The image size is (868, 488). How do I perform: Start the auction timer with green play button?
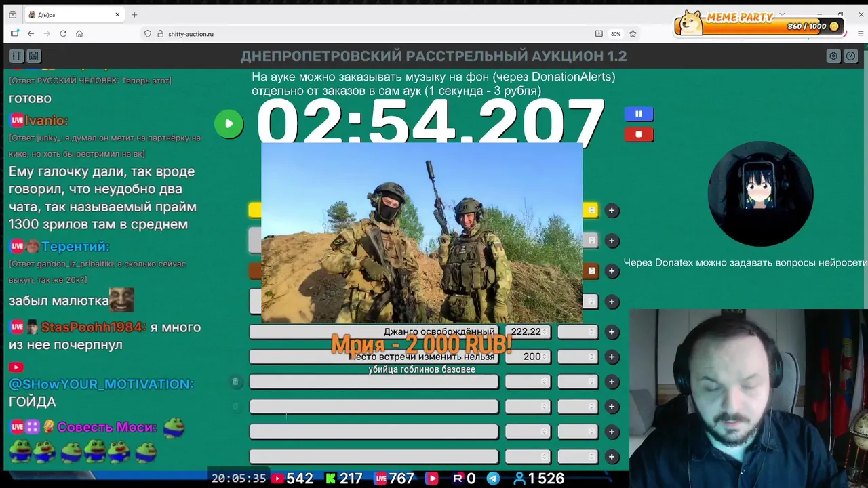(229, 124)
